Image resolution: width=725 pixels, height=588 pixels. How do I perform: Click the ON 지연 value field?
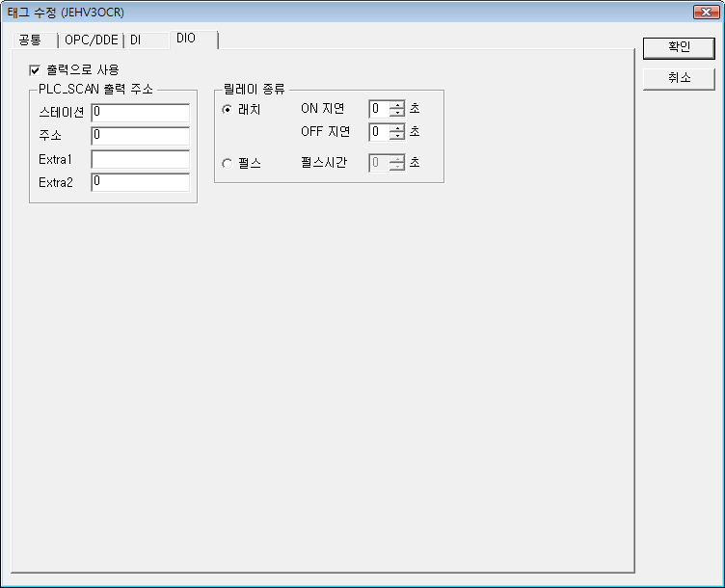[x=380, y=109]
